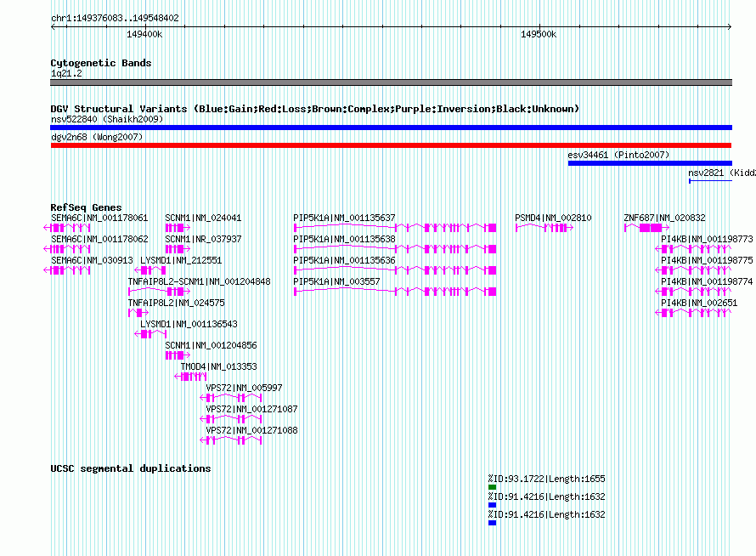Select ZNF687|NM_020832 transcript label
Screen dimensions: 756x556
pyautogui.click(x=664, y=218)
